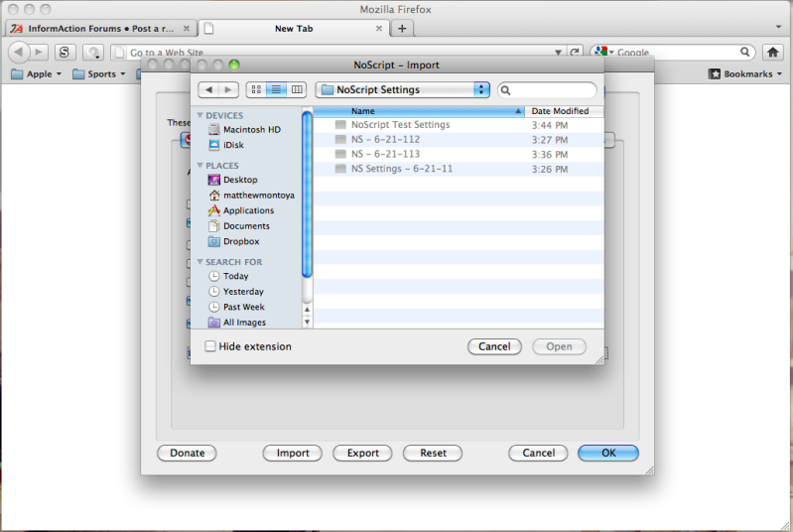Viewport: 793px width, 532px height.
Task: Click the Firefox back button
Action: [x=19, y=52]
